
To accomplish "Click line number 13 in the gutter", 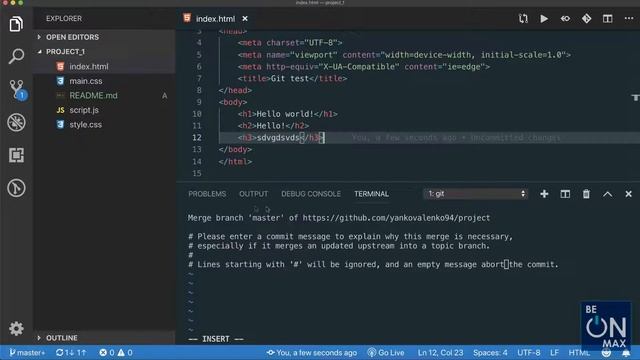I will [197, 149].
